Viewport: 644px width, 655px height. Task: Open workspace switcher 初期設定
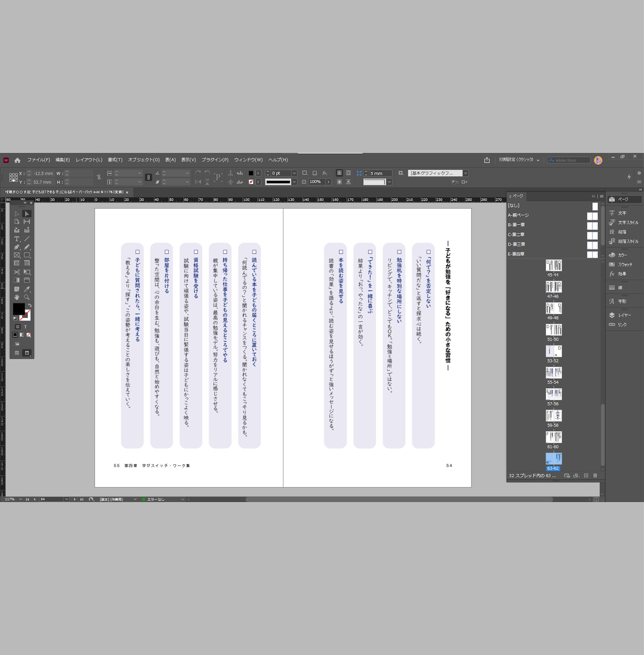(x=519, y=160)
